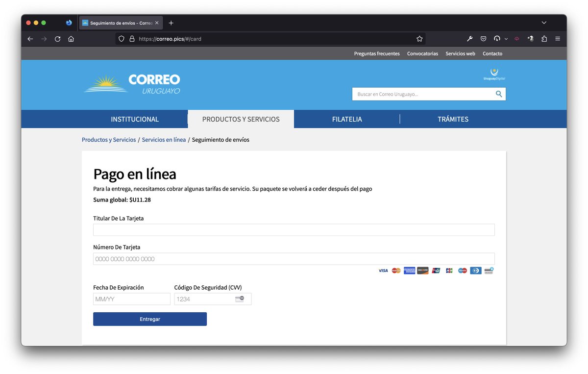
Task: Click the macOS green full-screen window button
Action: coord(44,23)
